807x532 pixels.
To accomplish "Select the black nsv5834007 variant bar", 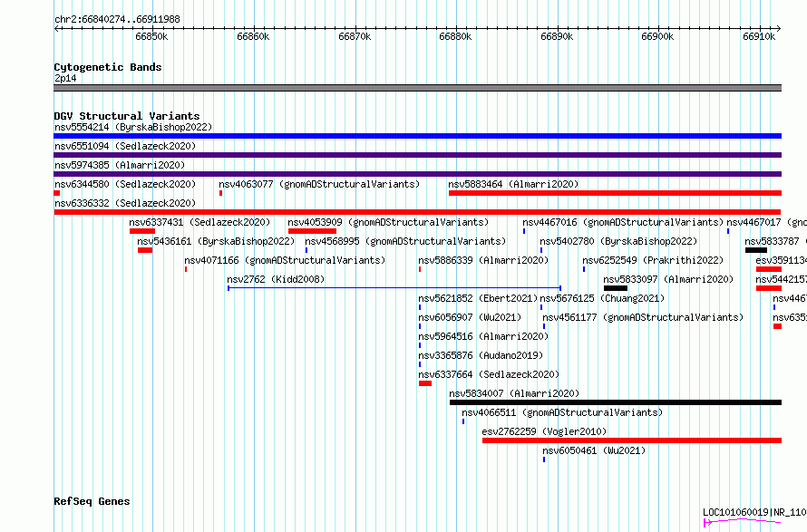I will click(x=616, y=402).
